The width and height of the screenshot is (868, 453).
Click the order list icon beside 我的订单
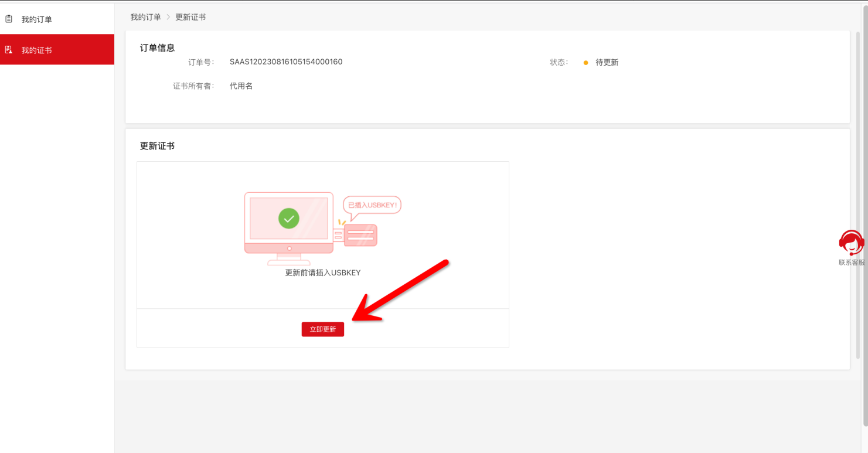(9, 19)
